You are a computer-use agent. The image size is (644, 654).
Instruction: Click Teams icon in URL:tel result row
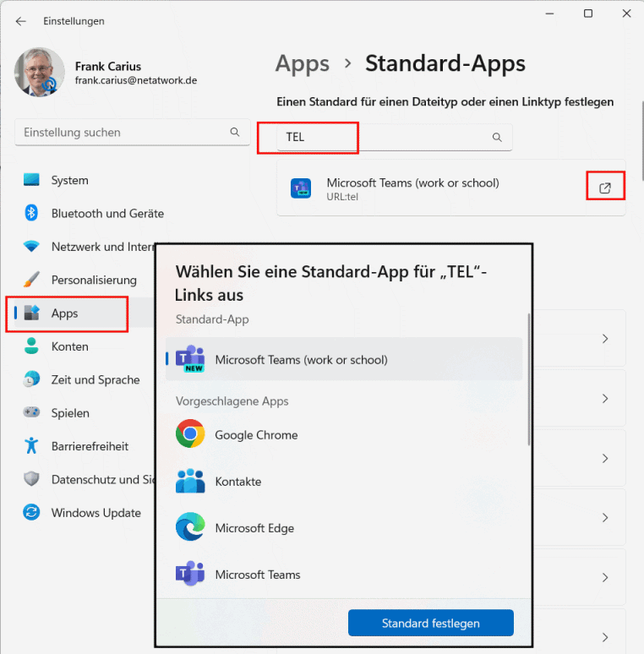[x=301, y=188]
